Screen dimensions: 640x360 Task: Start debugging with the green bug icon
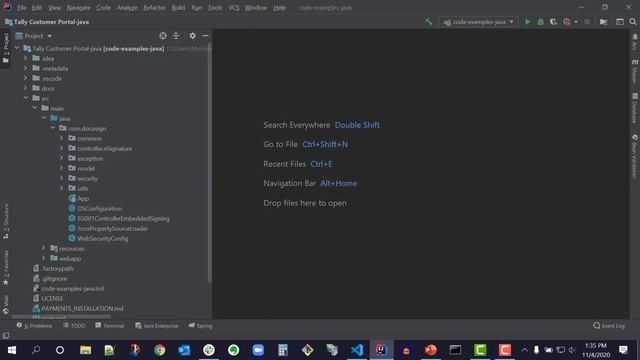tap(540, 22)
